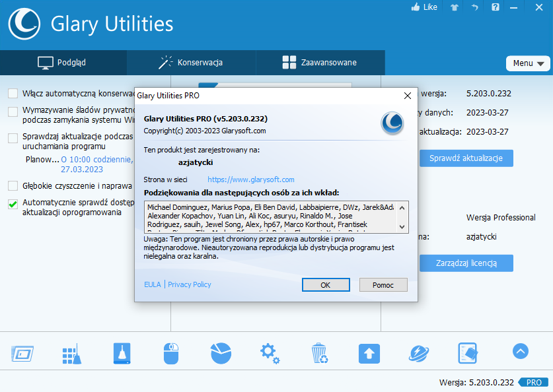Click the upward arrow software update icon
The image size is (553, 392).
point(369,354)
